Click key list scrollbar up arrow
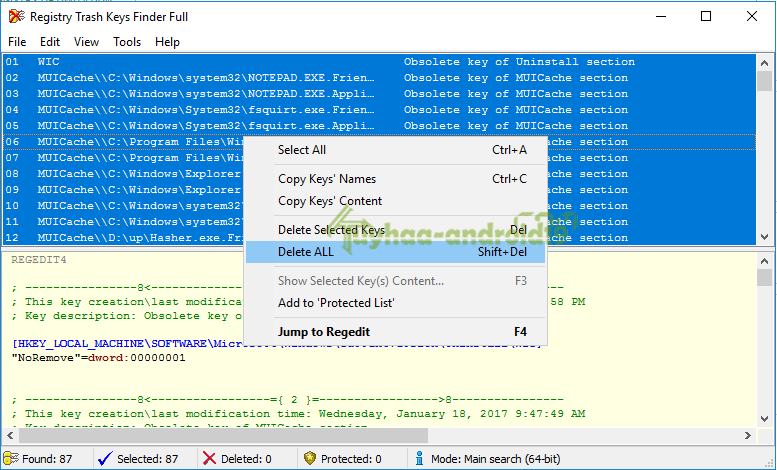Image resolution: width=777 pixels, height=470 pixels. click(x=765, y=63)
